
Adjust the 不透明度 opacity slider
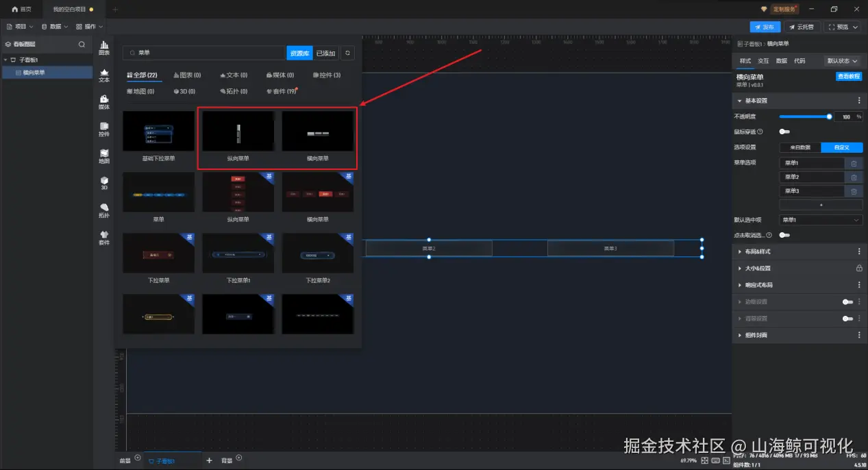tap(805, 116)
